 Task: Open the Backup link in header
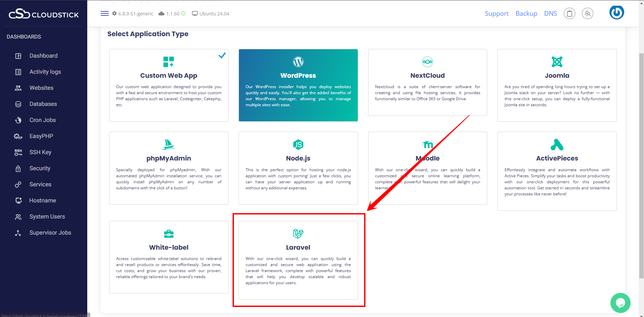point(526,13)
